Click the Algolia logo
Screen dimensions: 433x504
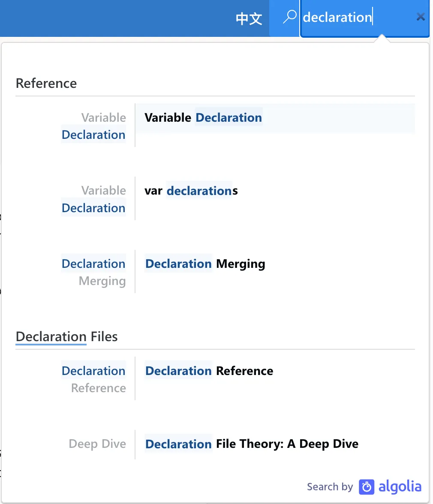[x=390, y=487]
